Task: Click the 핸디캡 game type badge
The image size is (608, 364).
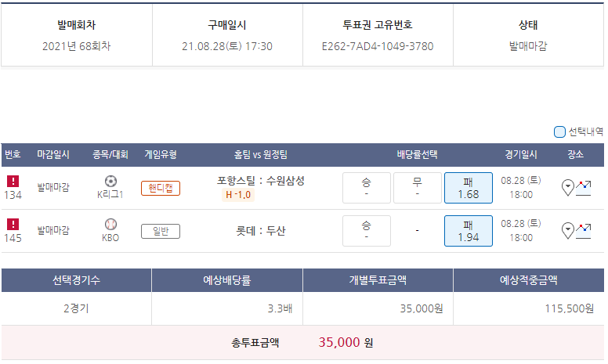Action: [x=161, y=188]
